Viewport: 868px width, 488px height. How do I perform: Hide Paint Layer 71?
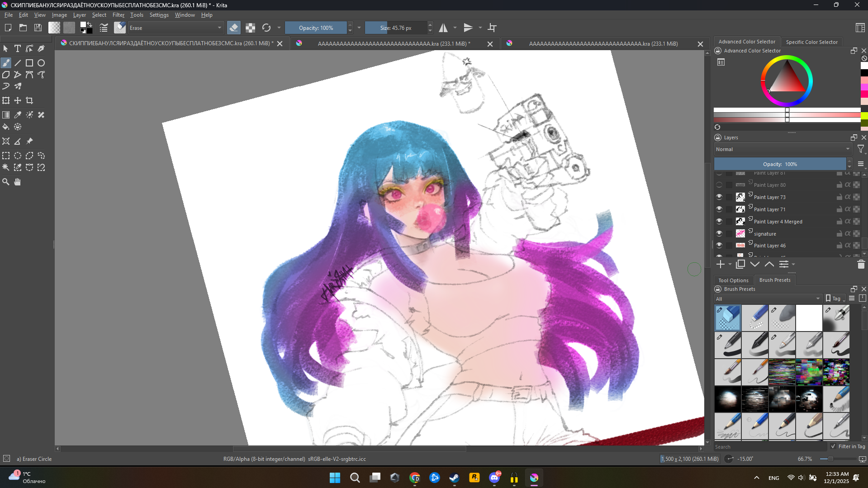[x=719, y=209]
